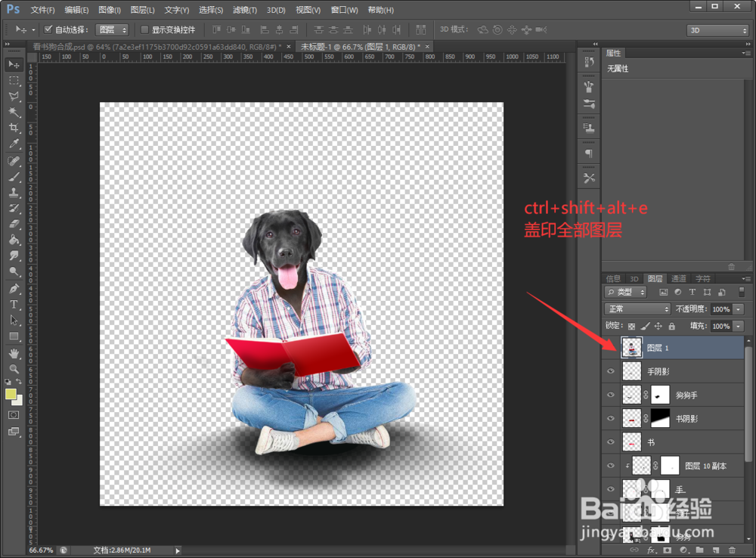This screenshot has width=756, height=558.
Task: Delete the selected layer via trash icon
Action: click(732, 550)
